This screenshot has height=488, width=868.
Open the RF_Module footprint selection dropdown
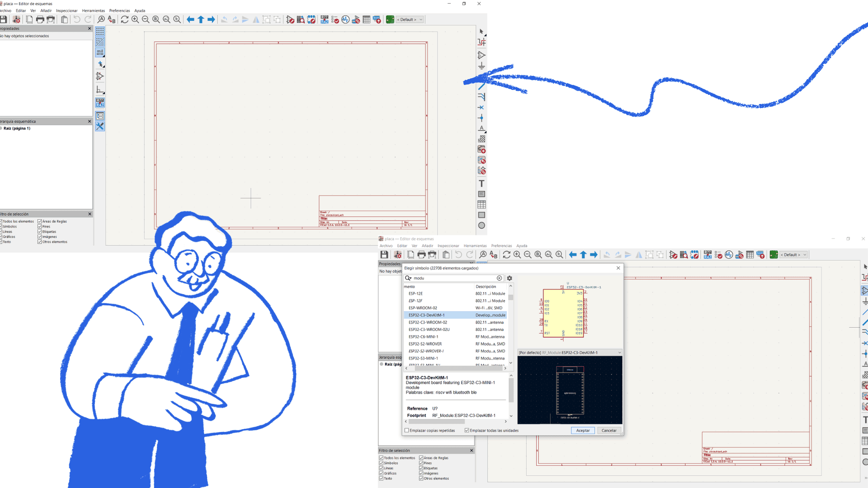point(619,352)
